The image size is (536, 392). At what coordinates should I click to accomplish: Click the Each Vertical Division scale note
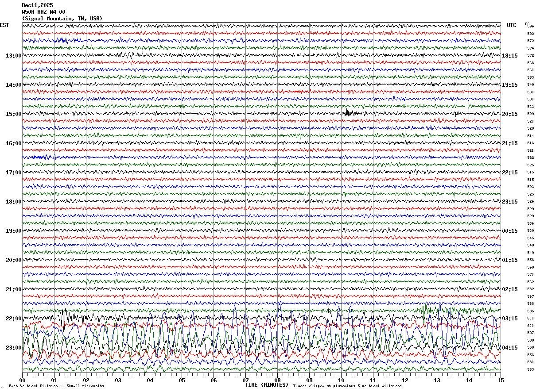[x=56, y=386]
